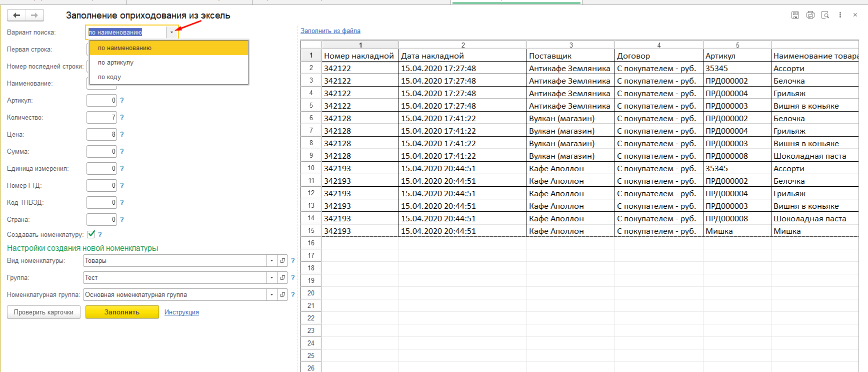Click help question mark next to Цена
This screenshot has width=868, height=372.
coord(122,134)
